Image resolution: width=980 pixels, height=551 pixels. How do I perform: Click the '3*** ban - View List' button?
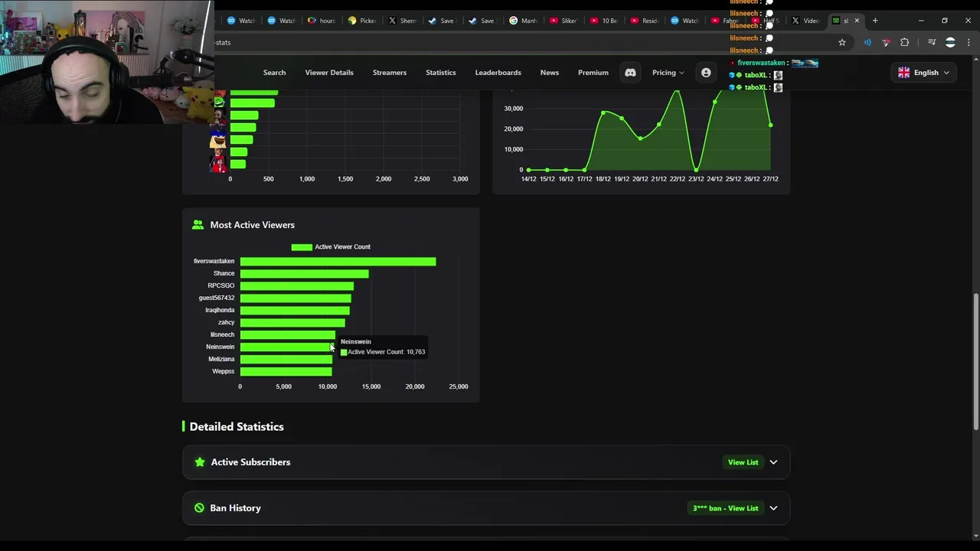[725, 508]
